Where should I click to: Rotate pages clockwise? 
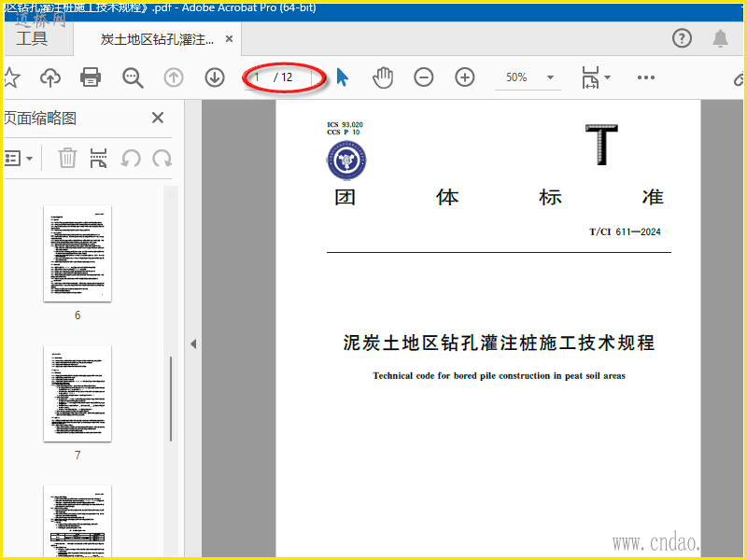(x=162, y=158)
